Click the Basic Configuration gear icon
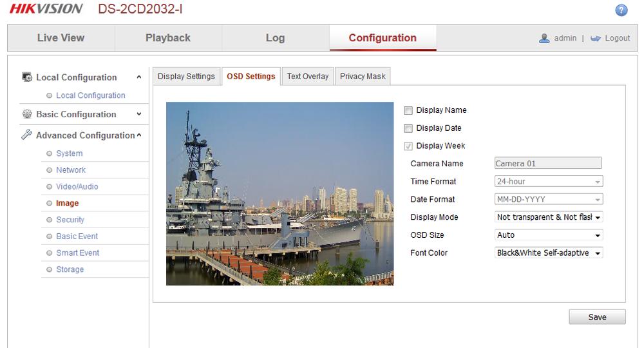 27,114
